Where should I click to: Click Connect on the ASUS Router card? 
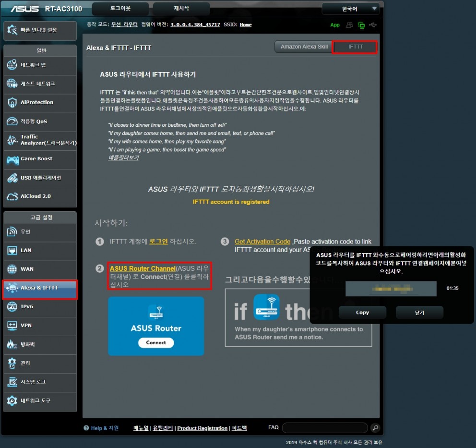(x=156, y=343)
